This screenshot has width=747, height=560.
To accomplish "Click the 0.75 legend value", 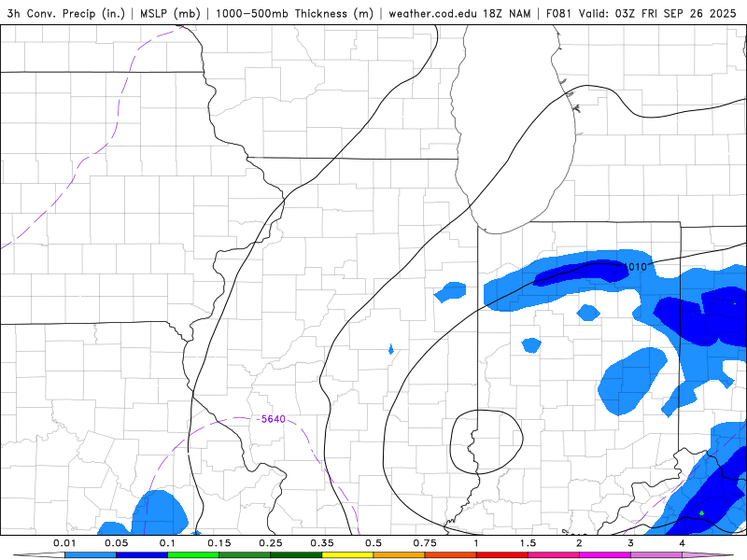I will [x=425, y=543].
